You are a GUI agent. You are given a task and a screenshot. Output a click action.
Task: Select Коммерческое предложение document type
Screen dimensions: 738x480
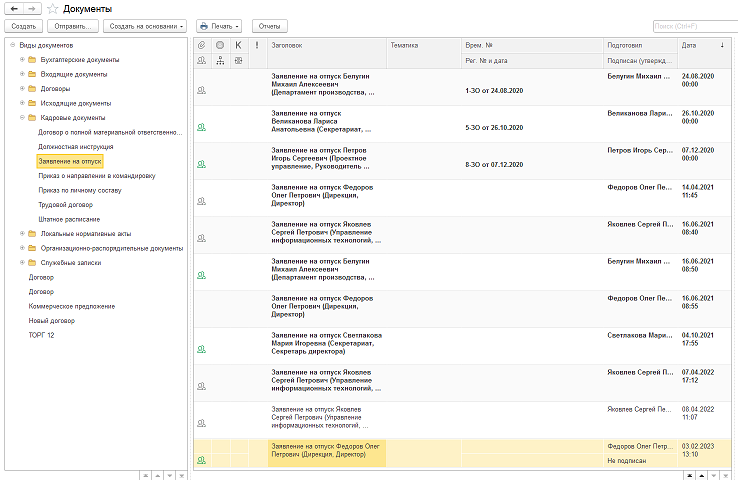[72, 306]
